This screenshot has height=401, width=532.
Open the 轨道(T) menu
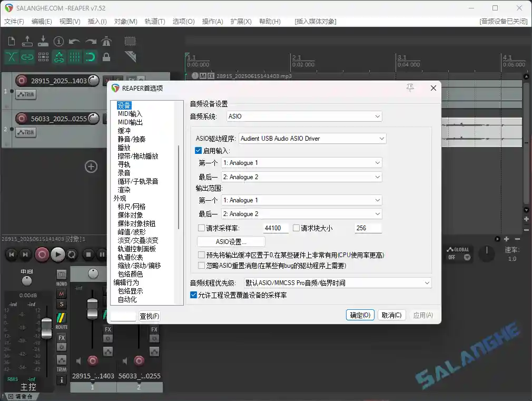point(155,22)
